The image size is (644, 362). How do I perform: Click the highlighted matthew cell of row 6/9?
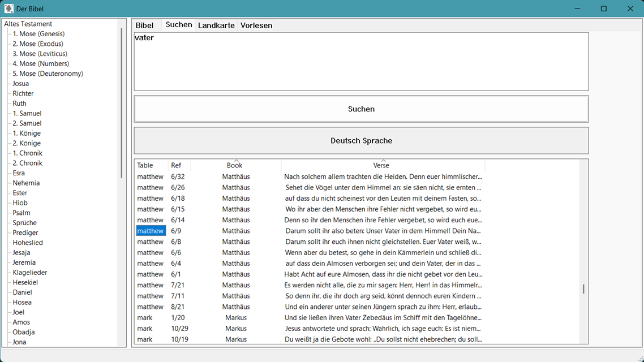[151, 231]
